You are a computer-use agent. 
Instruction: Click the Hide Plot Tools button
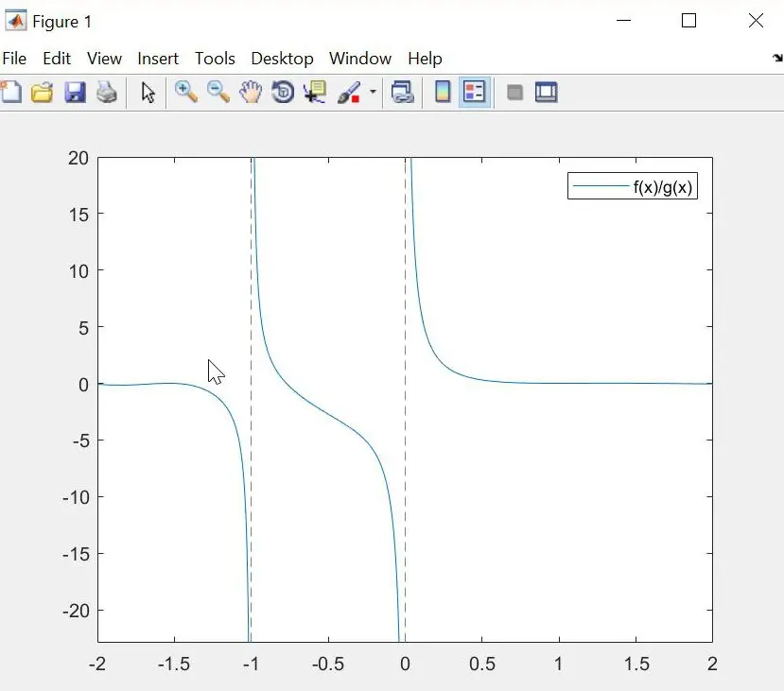(x=514, y=92)
